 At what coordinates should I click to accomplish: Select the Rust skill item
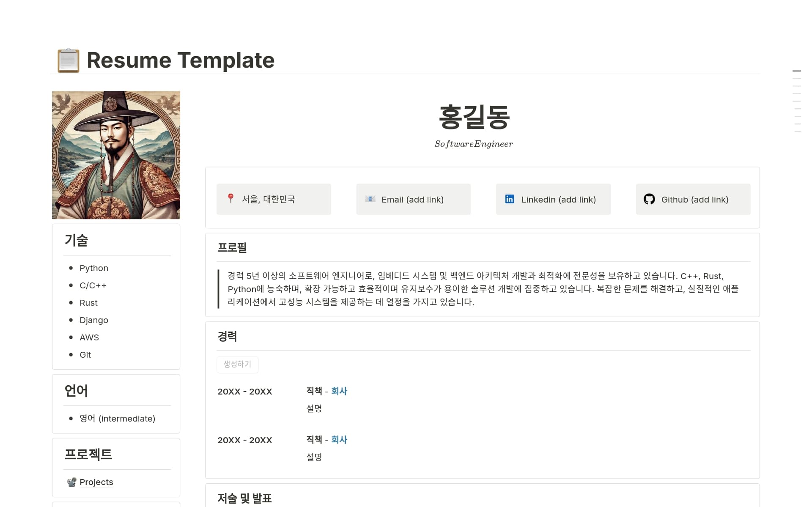[x=88, y=303]
